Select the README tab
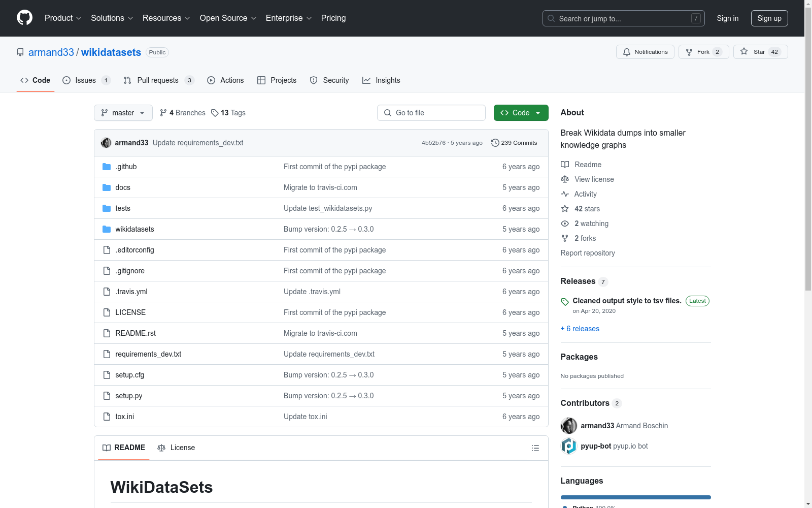Screen dimensions: 812x508 point(124,448)
